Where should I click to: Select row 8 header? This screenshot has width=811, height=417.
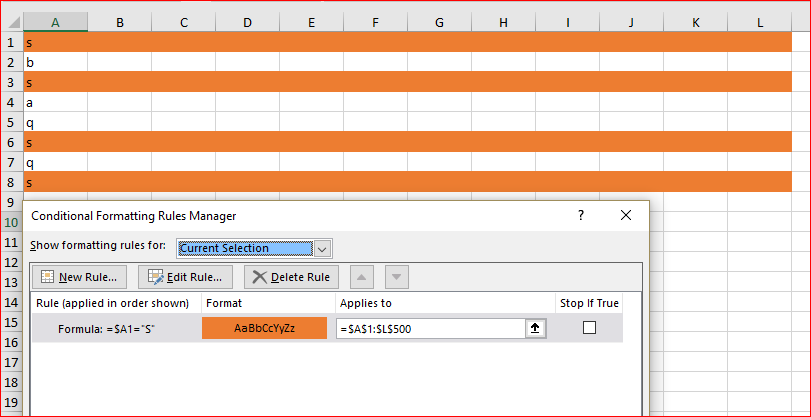12,183
